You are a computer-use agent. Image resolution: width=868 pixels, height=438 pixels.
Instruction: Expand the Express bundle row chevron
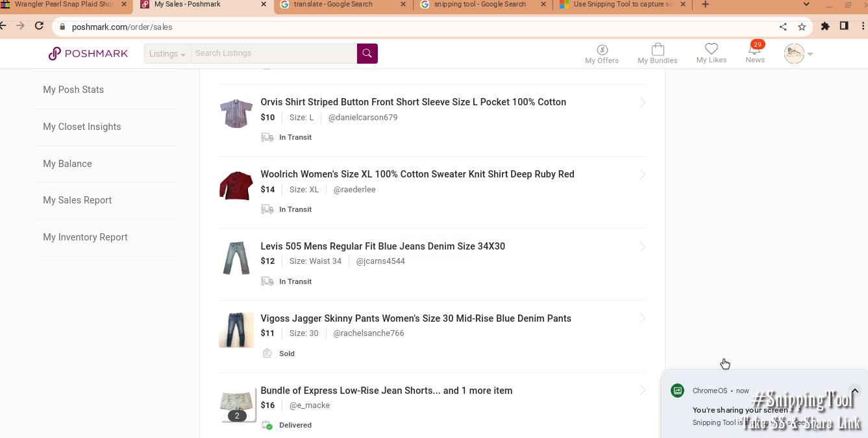(642, 391)
